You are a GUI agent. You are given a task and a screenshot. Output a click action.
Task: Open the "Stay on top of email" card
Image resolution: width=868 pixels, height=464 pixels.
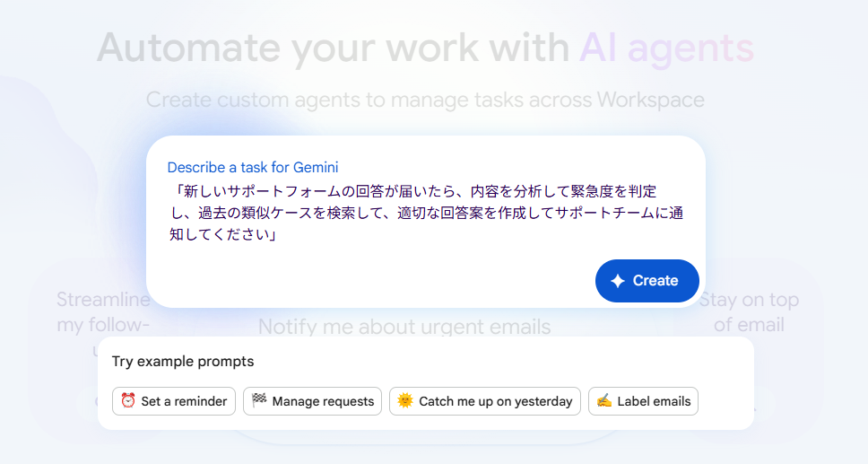tap(749, 311)
